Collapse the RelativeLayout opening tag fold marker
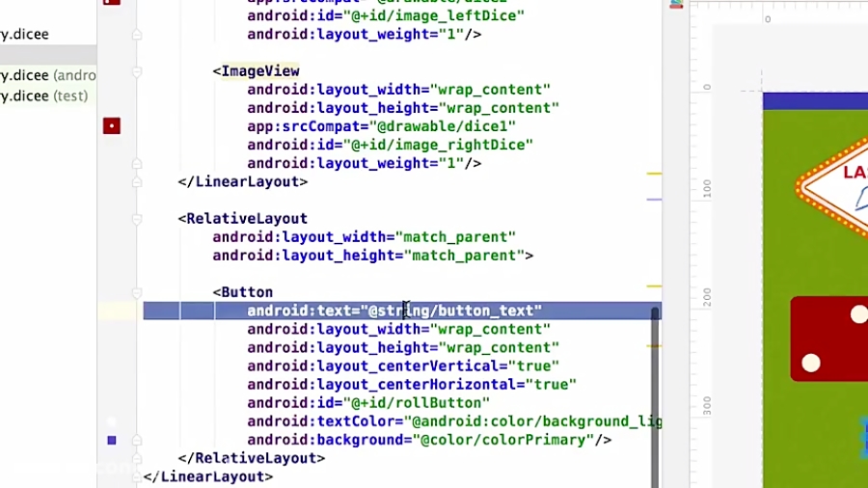This screenshot has height=488, width=868. (137, 219)
